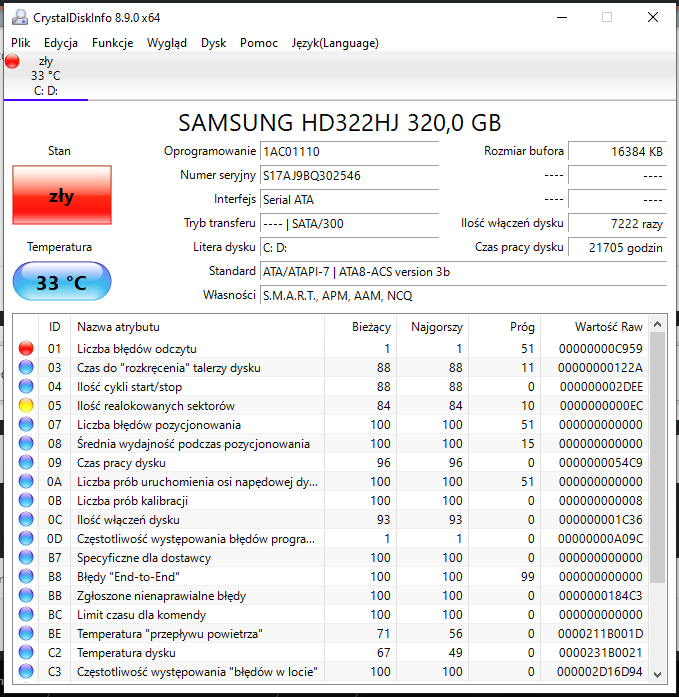The width and height of the screenshot is (679, 697).
Task: Select the 'Ilość realokowanych sektorów' row name
Action: point(156,405)
